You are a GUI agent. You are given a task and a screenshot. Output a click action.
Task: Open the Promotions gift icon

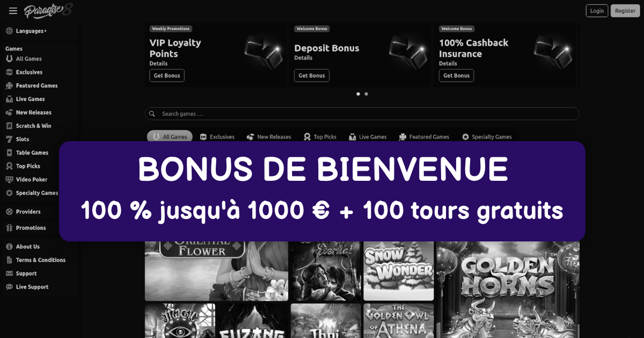point(9,228)
